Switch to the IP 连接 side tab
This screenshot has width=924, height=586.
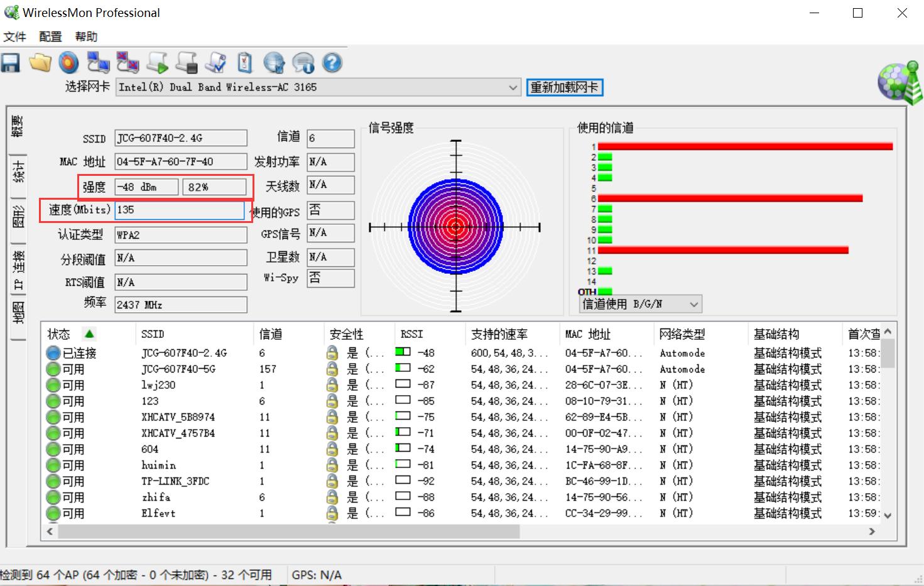18,269
